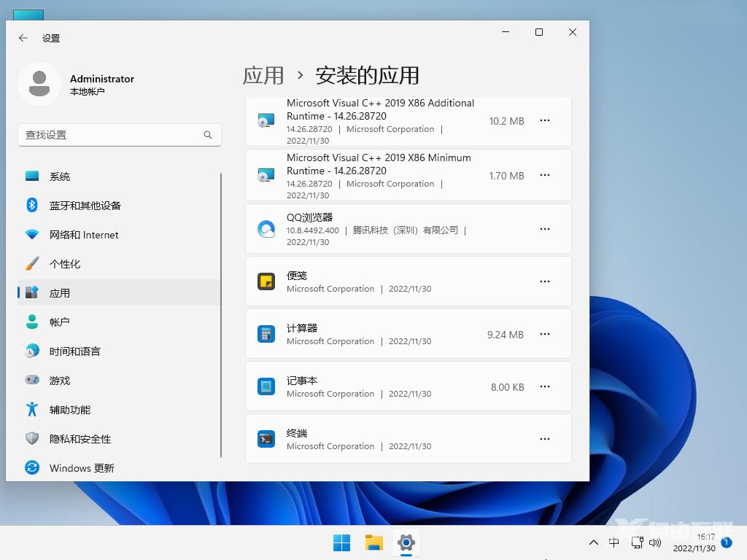The height and width of the screenshot is (560, 747).
Task: Click the 查找设置 search field
Action: click(119, 135)
